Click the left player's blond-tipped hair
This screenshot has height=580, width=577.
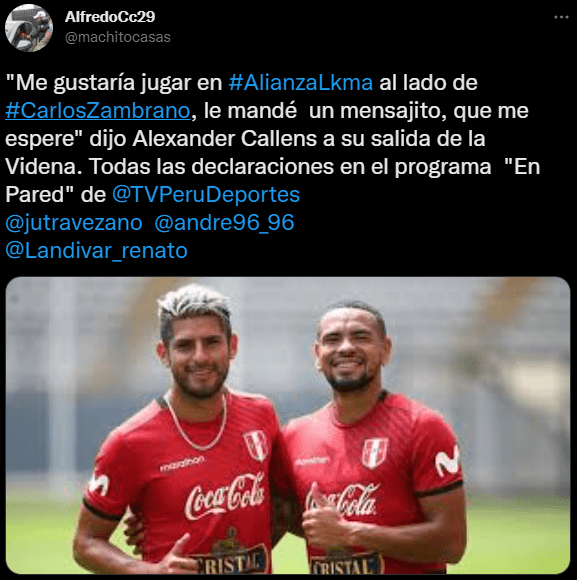(x=194, y=307)
